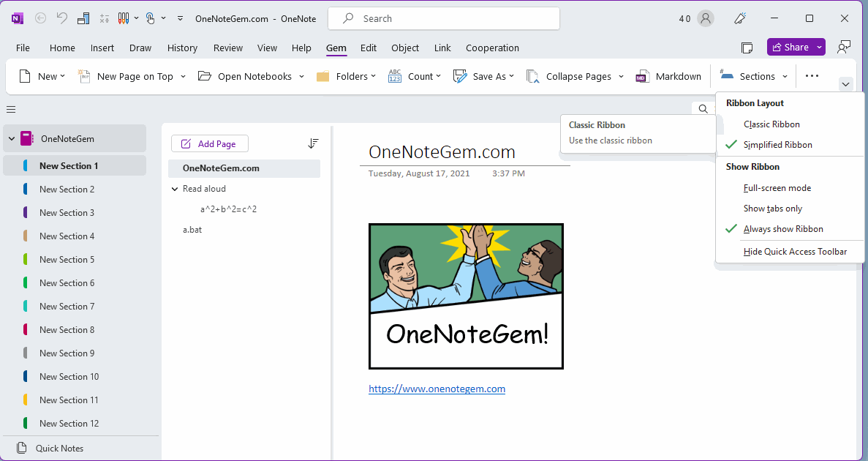Click the Folders icon in ribbon

pyautogui.click(x=322, y=76)
